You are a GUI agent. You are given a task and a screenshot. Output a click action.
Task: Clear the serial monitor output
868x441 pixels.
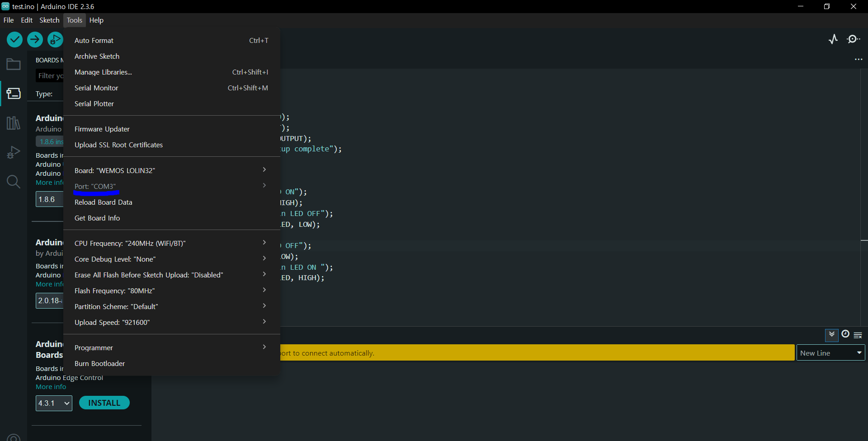tap(858, 335)
